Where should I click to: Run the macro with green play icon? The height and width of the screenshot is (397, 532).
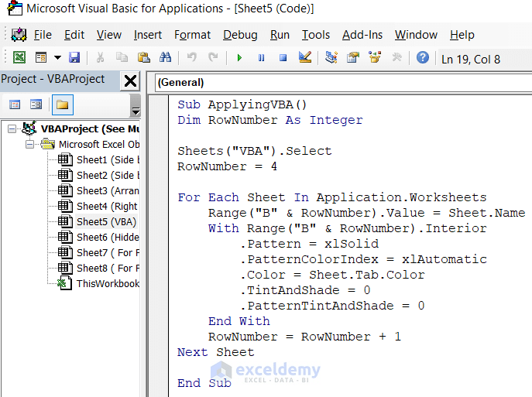click(239, 57)
